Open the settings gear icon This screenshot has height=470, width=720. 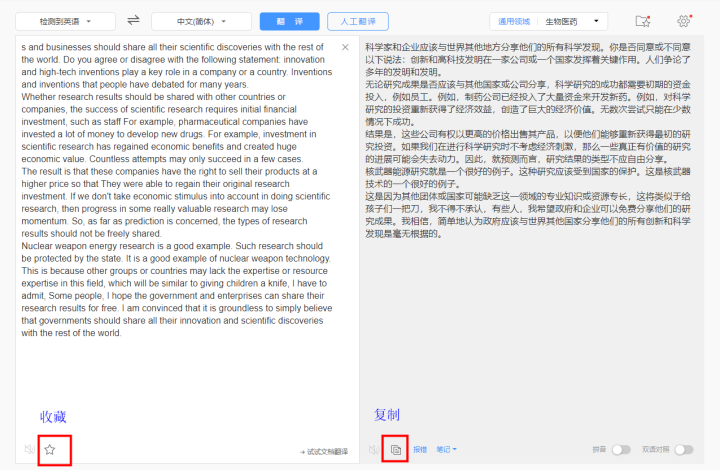[x=684, y=21]
